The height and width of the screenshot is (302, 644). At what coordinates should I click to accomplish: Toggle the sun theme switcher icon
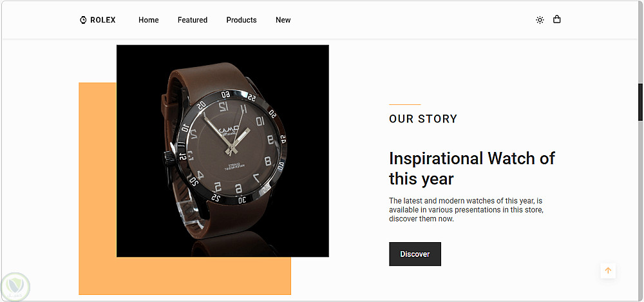click(x=540, y=20)
